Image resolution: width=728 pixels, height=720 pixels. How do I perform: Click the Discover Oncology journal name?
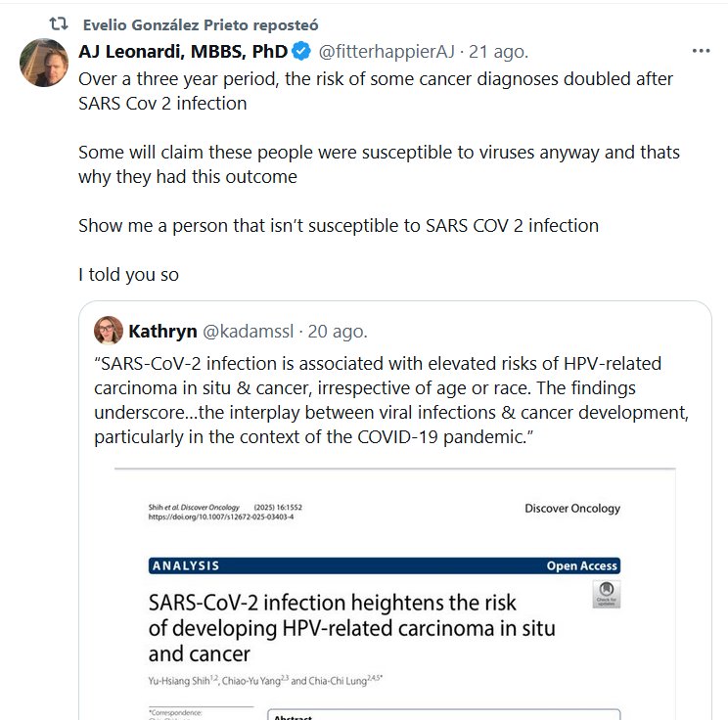pos(572,508)
